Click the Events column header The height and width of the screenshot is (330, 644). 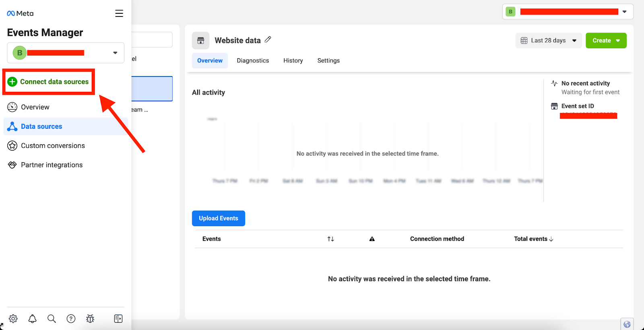tap(212, 239)
